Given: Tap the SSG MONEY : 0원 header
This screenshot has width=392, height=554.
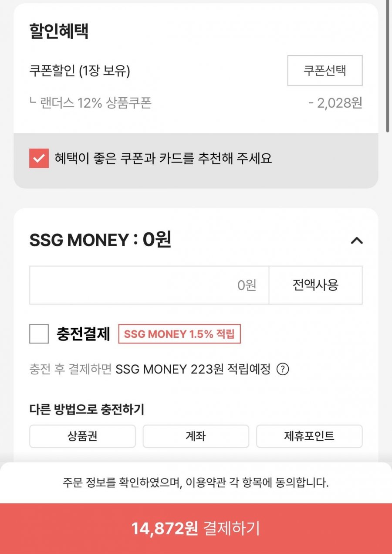Looking at the screenshot, I should click(x=100, y=240).
